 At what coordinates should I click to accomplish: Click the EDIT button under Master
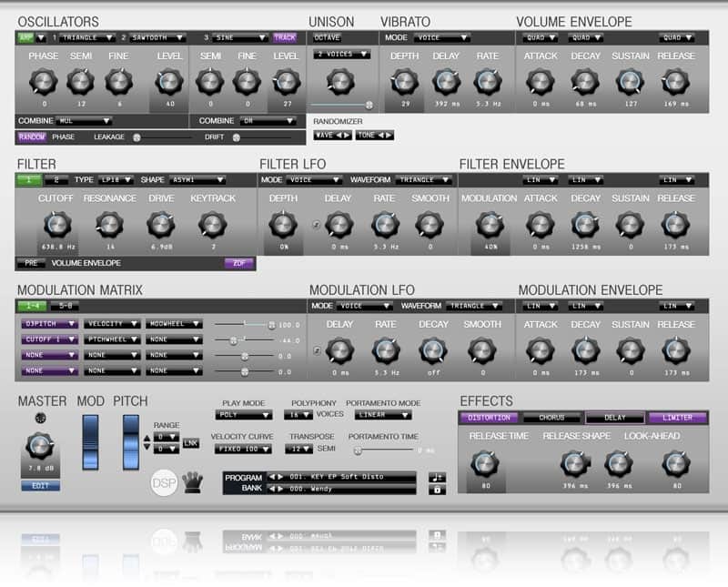(x=40, y=486)
